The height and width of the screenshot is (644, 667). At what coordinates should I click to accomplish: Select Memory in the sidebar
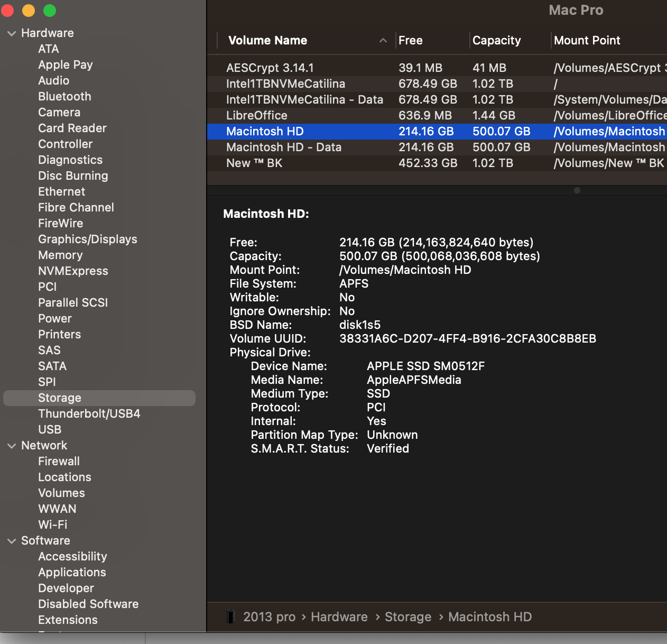(x=61, y=255)
